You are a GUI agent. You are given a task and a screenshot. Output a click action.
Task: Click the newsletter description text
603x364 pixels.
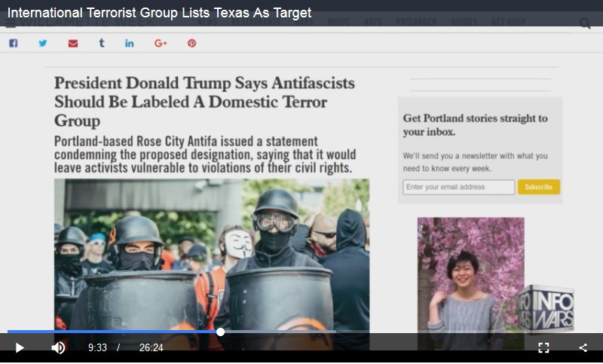(x=475, y=162)
